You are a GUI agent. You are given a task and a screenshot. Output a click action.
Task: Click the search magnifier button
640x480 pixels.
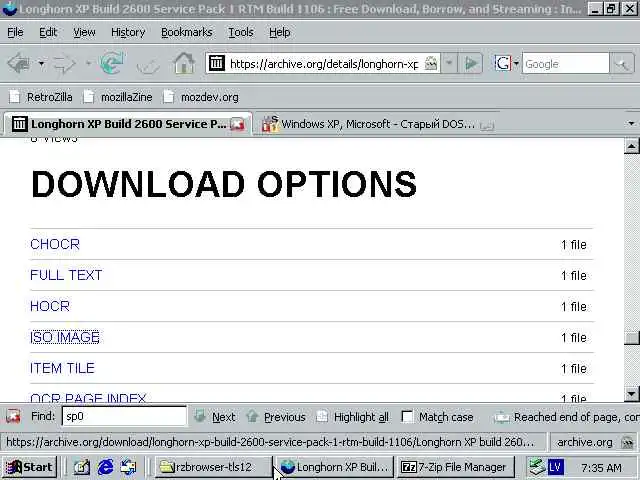point(622,64)
